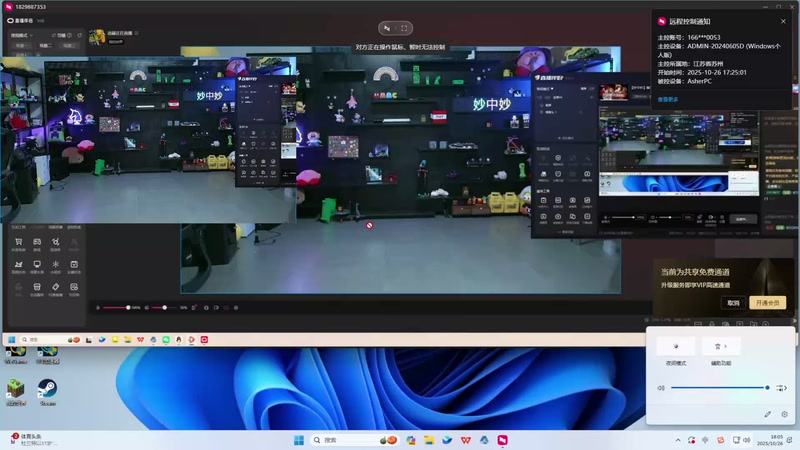Click 取消 on the VIP channel prompt
Image resolution: width=800 pixels, height=450 pixels.
click(x=733, y=303)
